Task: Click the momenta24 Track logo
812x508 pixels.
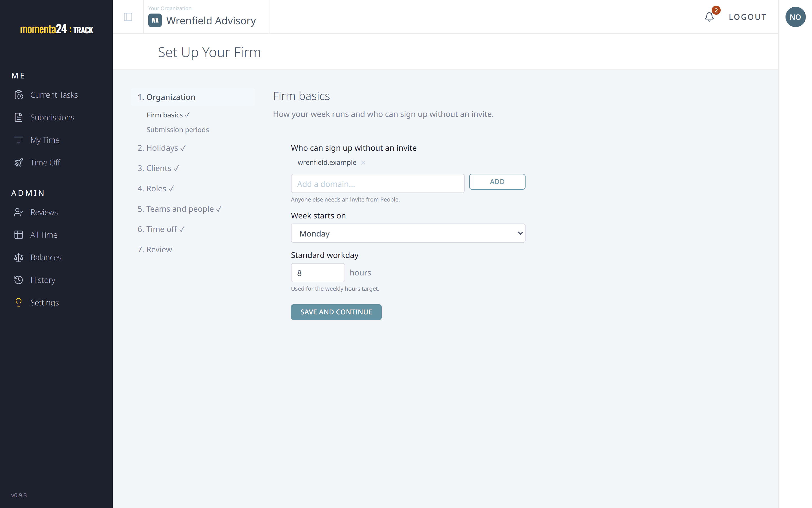Action: [56, 29]
